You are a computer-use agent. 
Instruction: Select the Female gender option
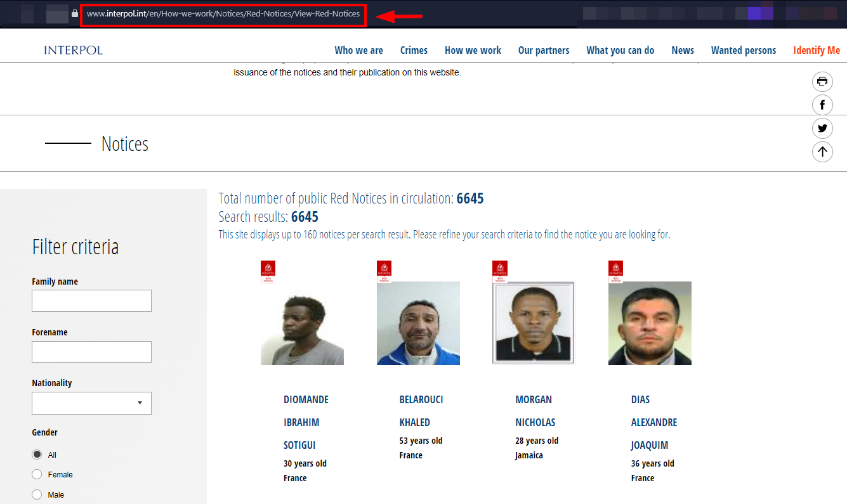(x=37, y=474)
